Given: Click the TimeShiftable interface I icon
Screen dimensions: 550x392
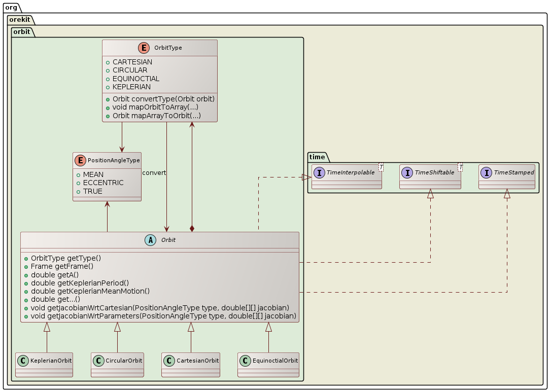Looking at the screenshot, I should [407, 173].
